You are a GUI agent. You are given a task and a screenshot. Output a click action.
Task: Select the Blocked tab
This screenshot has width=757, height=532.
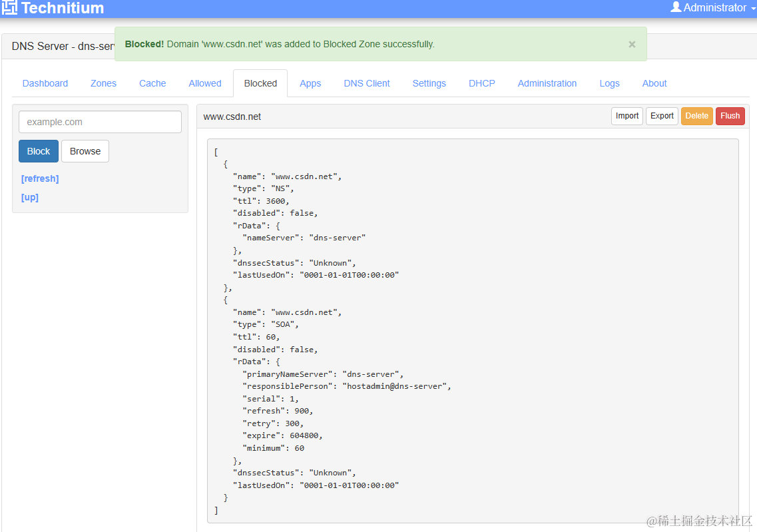[260, 83]
